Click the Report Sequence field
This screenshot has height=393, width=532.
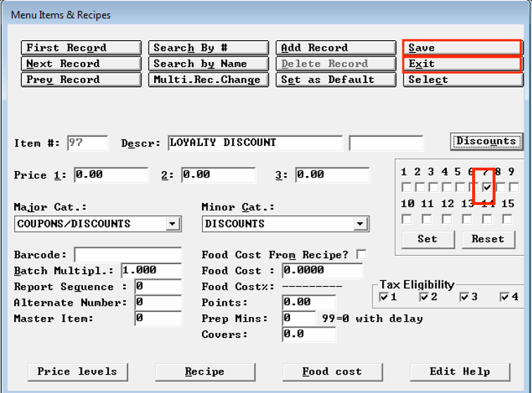pos(158,287)
